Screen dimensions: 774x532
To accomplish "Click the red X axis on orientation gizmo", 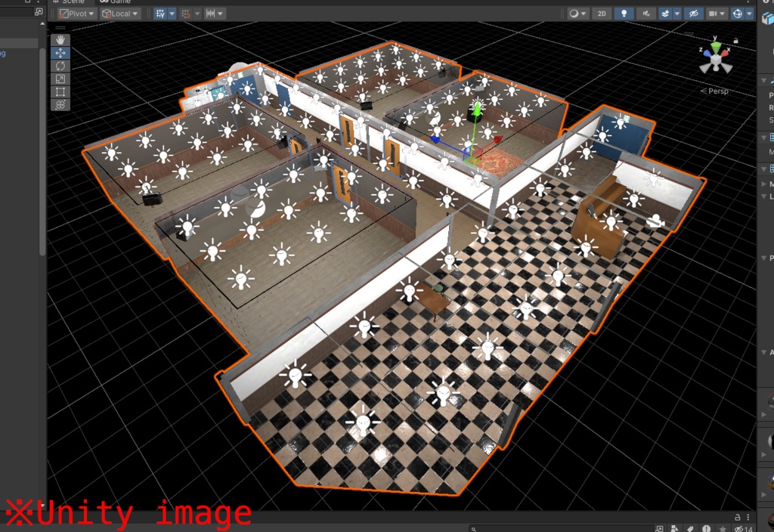I will pyautogui.click(x=725, y=52).
